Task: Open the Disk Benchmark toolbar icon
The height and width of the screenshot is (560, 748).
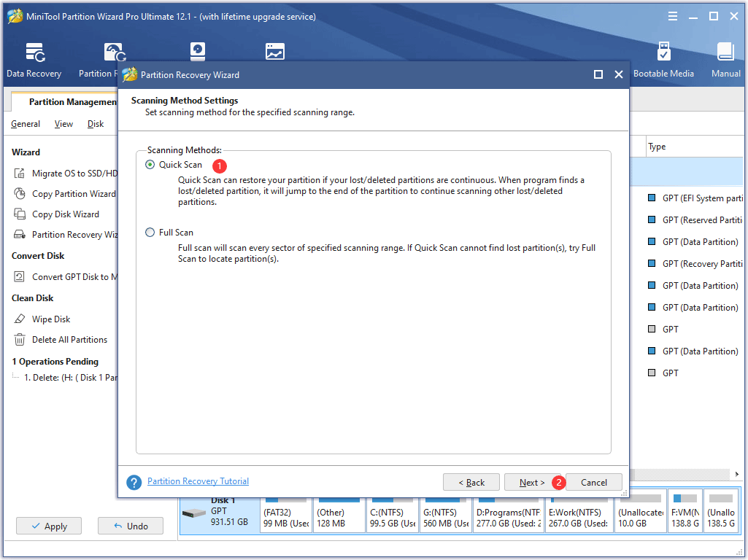Action: click(x=198, y=51)
